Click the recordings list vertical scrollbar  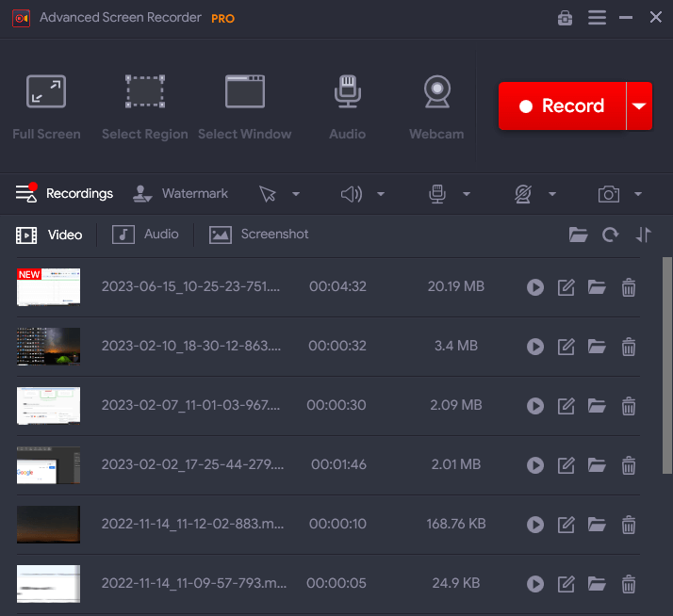coord(667,365)
